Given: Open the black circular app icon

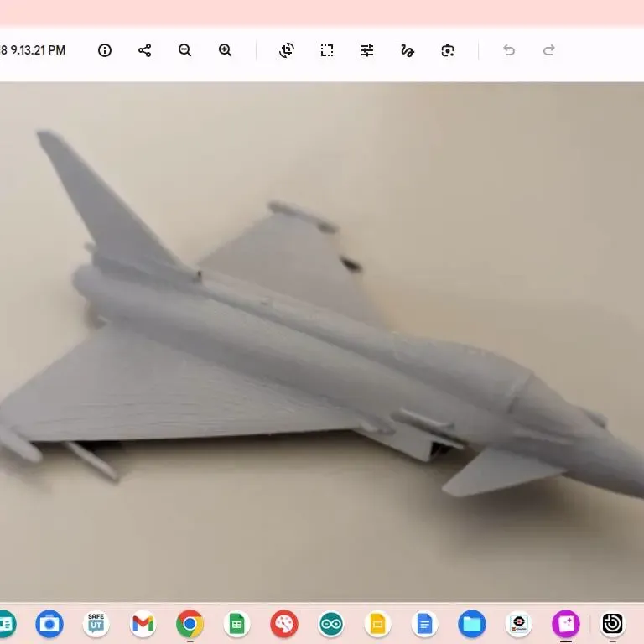Looking at the screenshot, I should pos(613,624).
